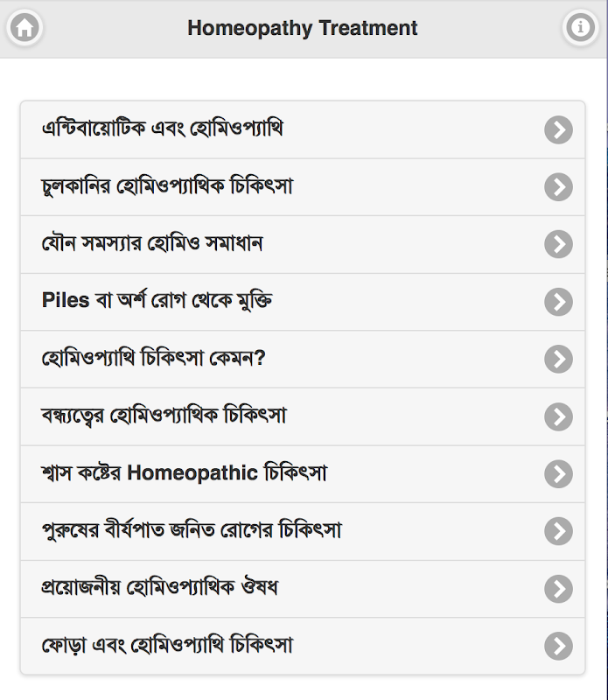Go to the Home screen icon

[25, 29]
